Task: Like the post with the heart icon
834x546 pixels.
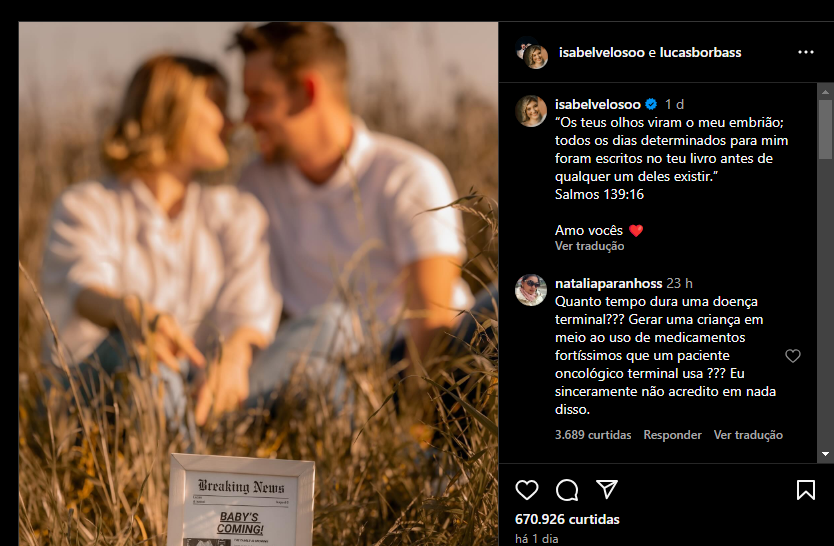Action: (x=527, y=490)
